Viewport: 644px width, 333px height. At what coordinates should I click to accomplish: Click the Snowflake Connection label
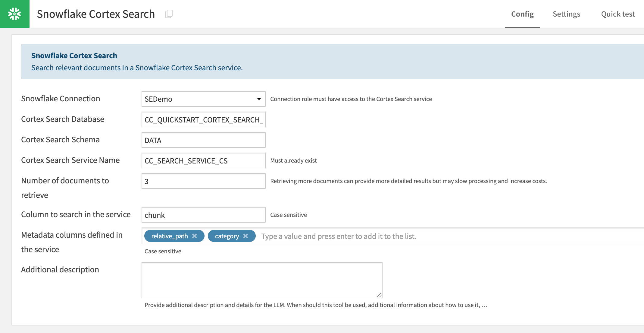click(61, 99)
